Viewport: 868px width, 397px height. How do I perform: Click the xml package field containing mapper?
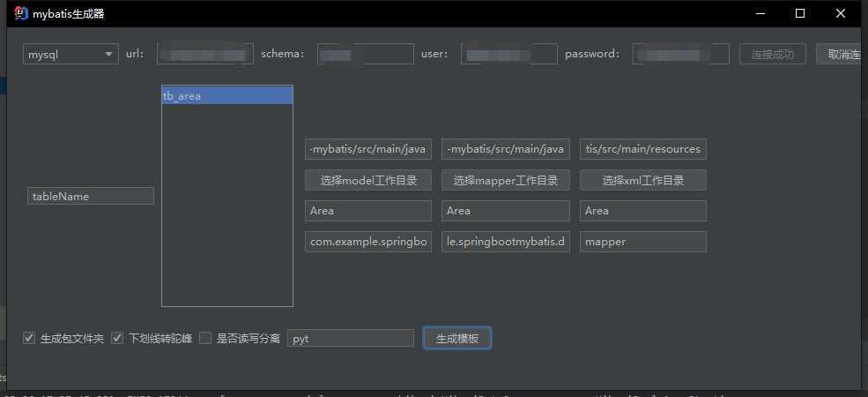[x=643, y=242]
